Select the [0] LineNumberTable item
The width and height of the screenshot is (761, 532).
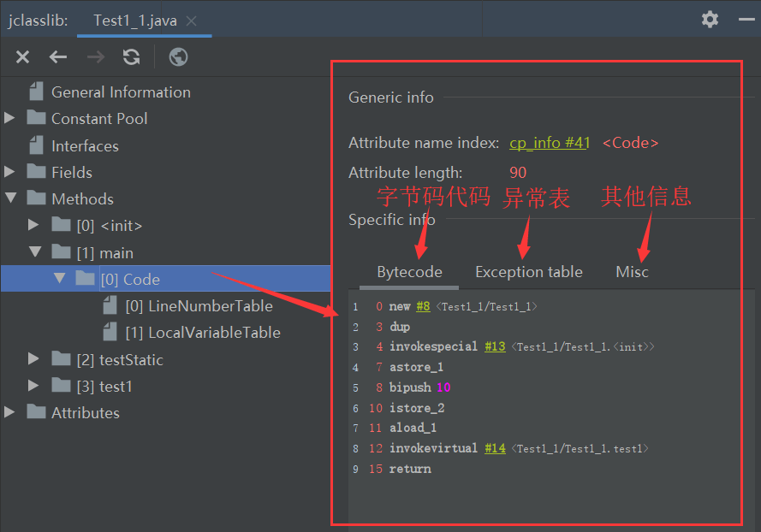[199, 306]
